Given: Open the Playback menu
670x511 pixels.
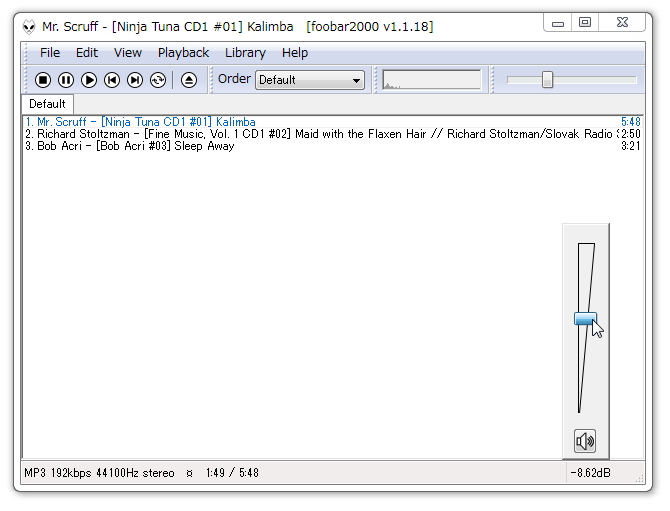Looking at the screenshot, I should [x=183, y=53].
